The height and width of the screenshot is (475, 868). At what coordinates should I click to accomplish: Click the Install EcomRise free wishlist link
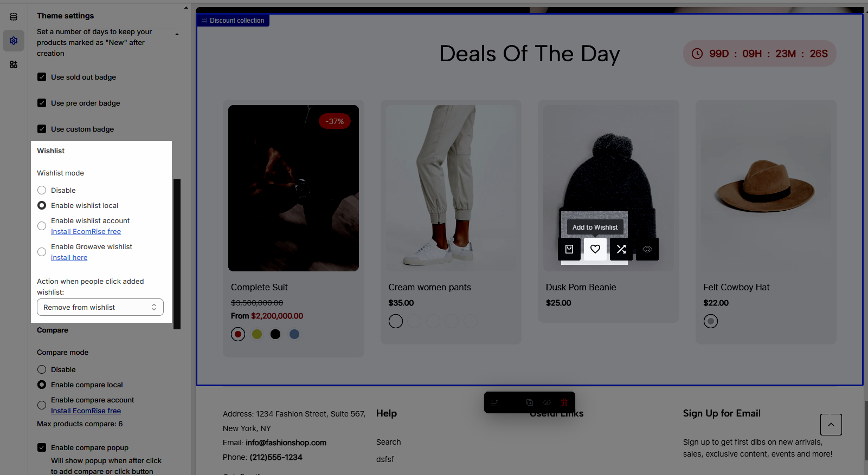[x=86, y=231]
